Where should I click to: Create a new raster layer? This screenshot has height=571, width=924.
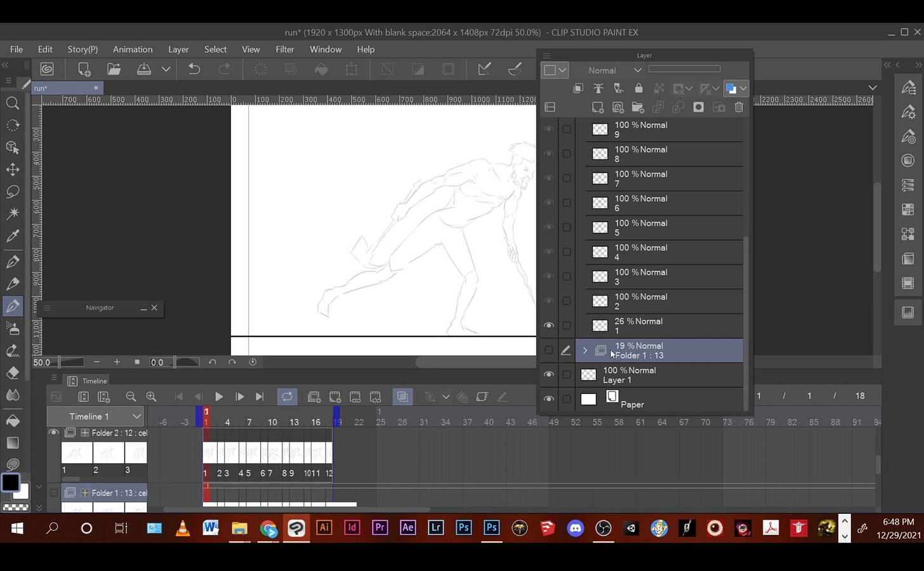click(x=597, y=107)
